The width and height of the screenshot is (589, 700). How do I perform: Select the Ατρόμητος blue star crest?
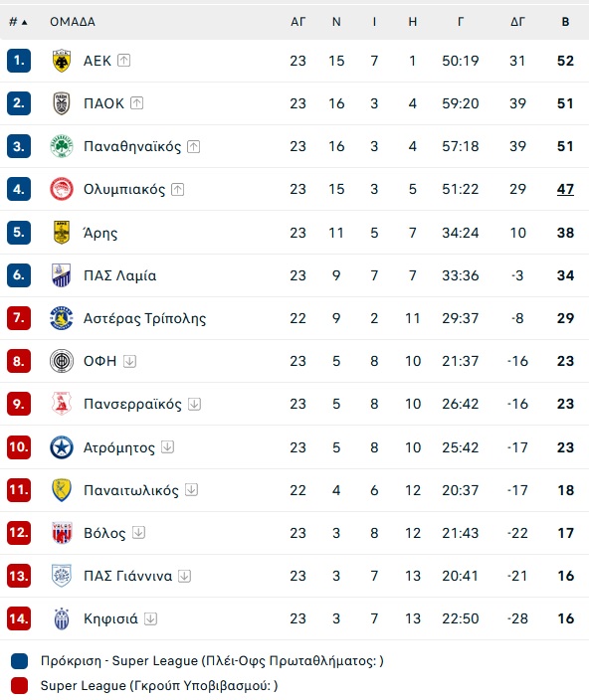62,447
